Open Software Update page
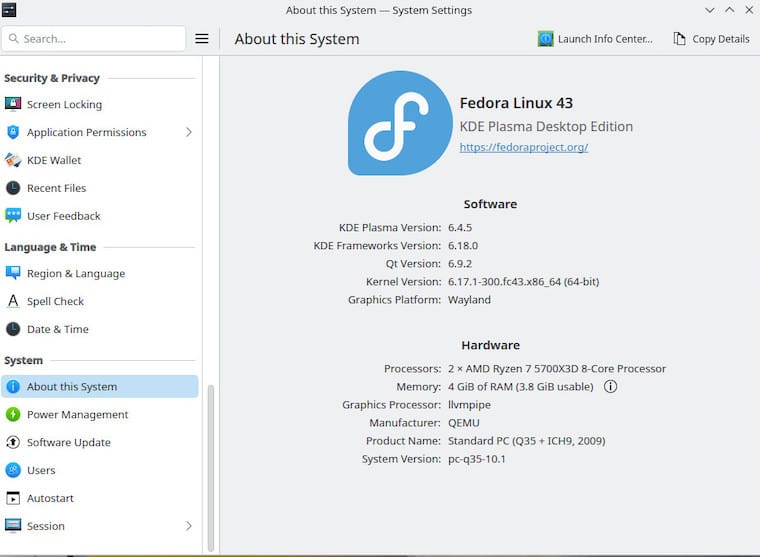 click(99, 442)
